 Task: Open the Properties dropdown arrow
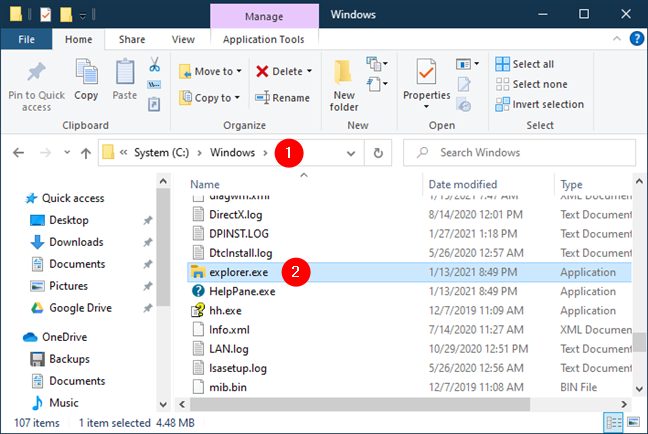[x=426, y=107]
